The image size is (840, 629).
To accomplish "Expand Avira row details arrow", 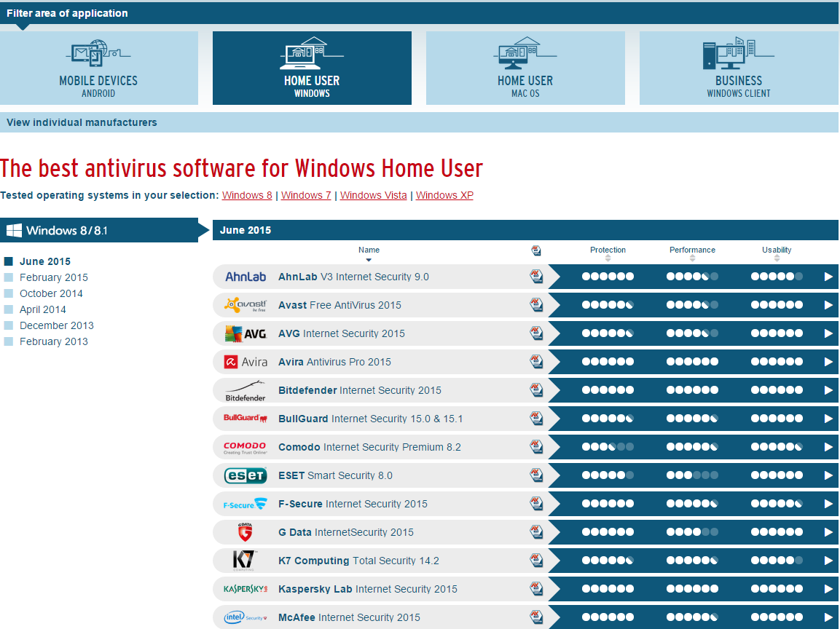I will [x=828, y=362].
